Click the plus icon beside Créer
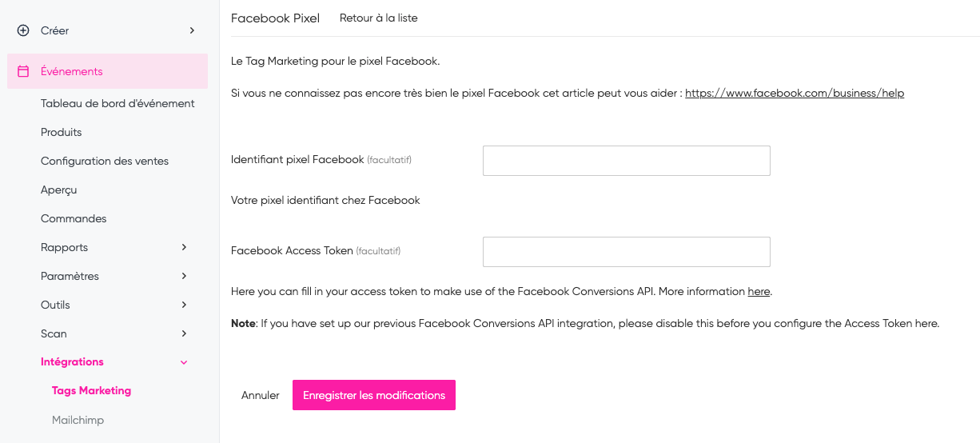 [x=23, y=30]
